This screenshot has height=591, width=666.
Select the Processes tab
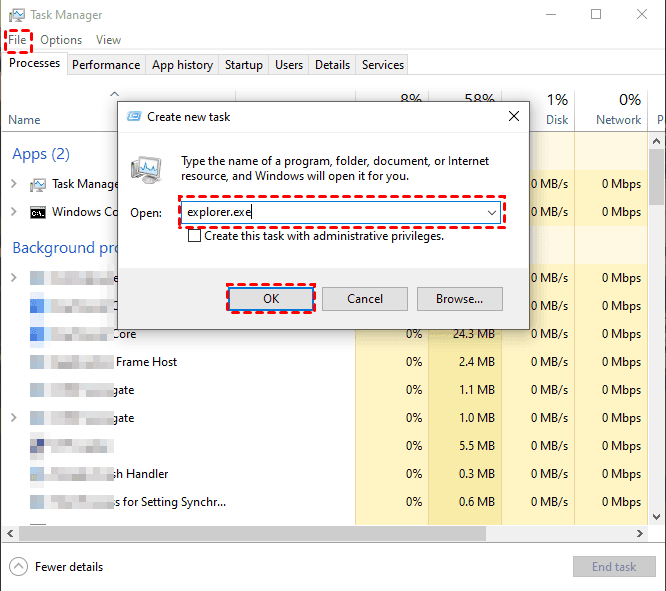coord(34,63)
